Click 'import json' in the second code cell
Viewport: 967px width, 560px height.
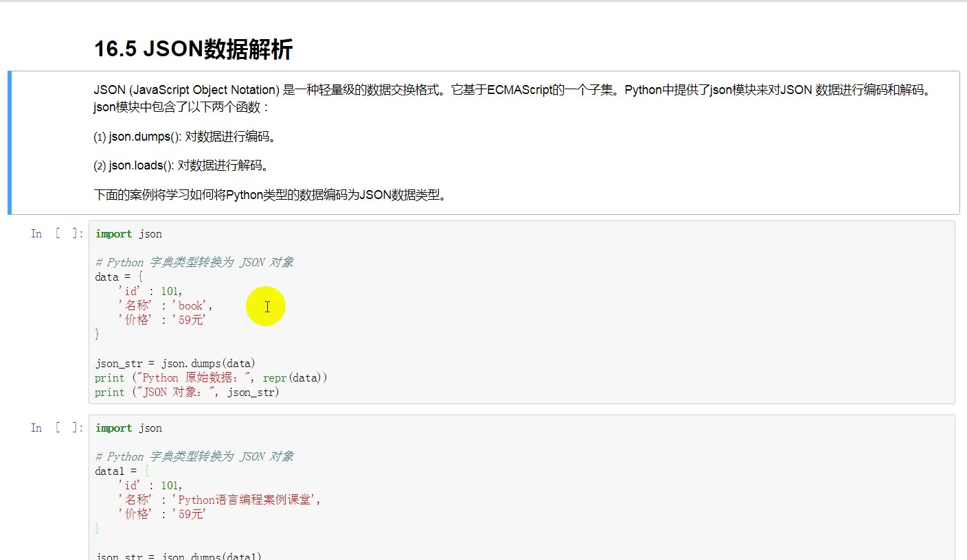click(129, 428)
